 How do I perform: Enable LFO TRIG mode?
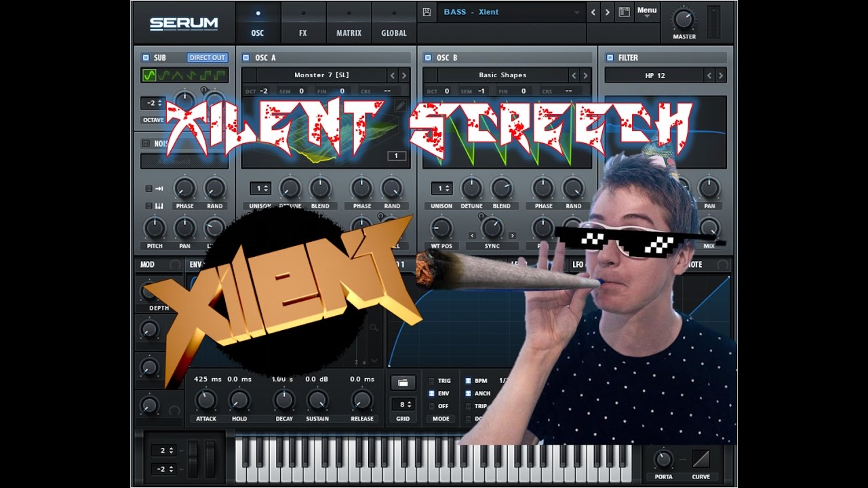tap(432, 381)
